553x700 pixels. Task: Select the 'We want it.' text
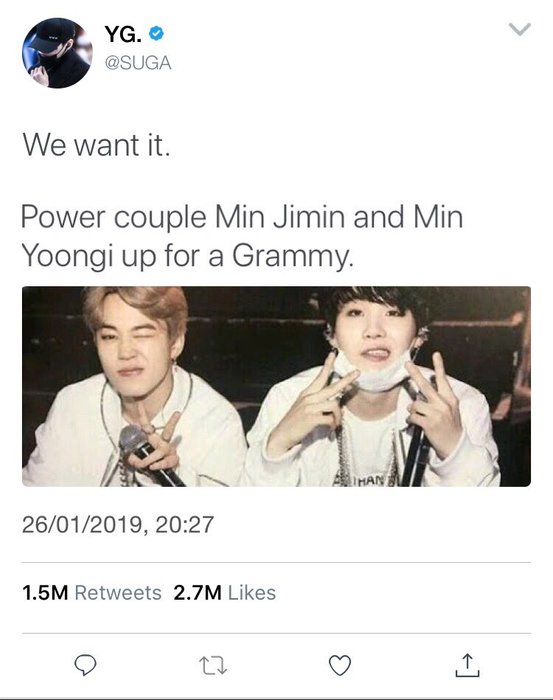click(96, 146)
